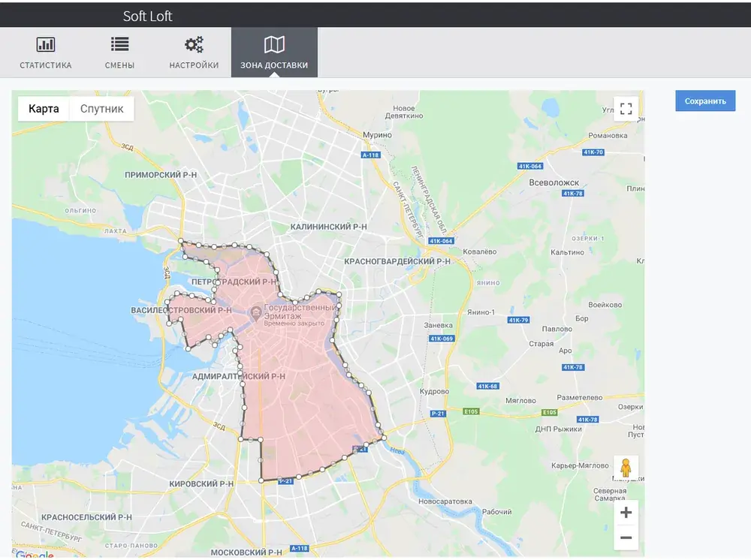Click ДНП Рыжики label on the map
Viewport: 751px width, 560px height.
click(558, 429)
